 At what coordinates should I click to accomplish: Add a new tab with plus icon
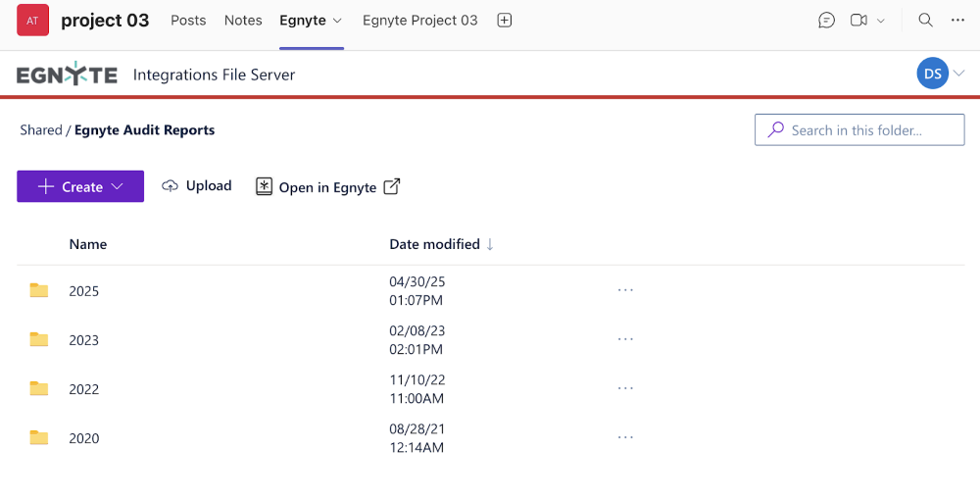pos(505,20)
